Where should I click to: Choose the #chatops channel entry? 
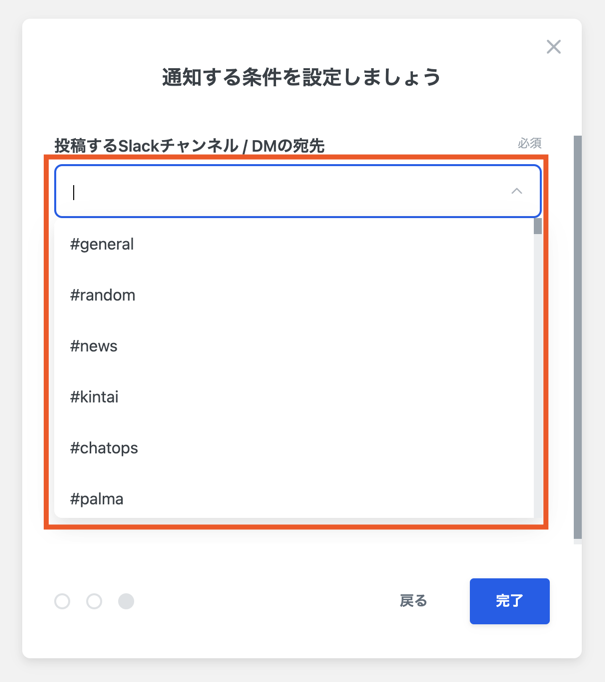pos(104,448)
